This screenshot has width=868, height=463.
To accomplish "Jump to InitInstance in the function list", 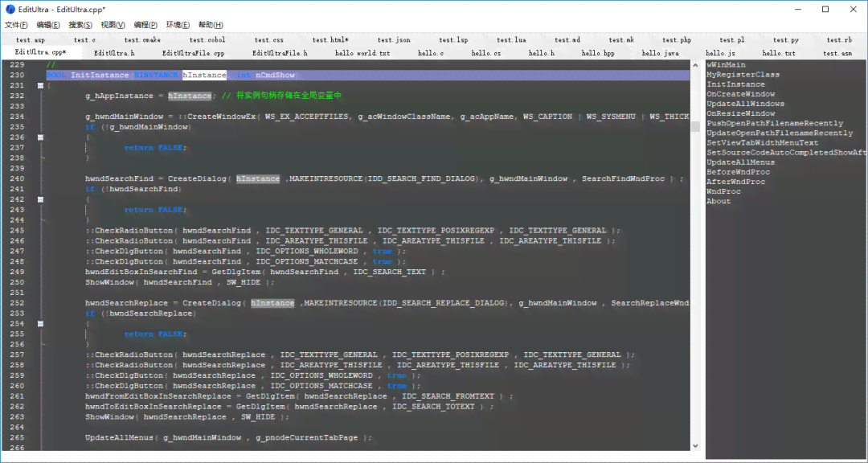I will (735, 84).
